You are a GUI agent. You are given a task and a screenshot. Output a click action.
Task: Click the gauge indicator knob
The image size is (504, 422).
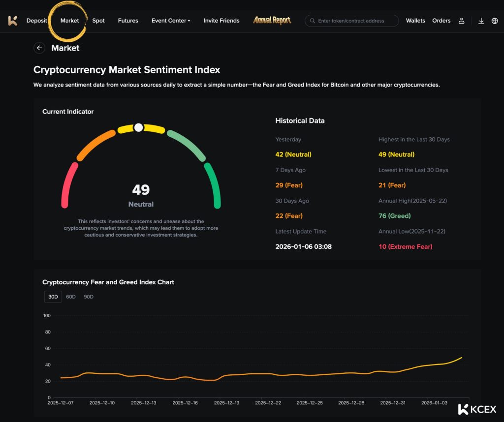(x=139, y=127)
